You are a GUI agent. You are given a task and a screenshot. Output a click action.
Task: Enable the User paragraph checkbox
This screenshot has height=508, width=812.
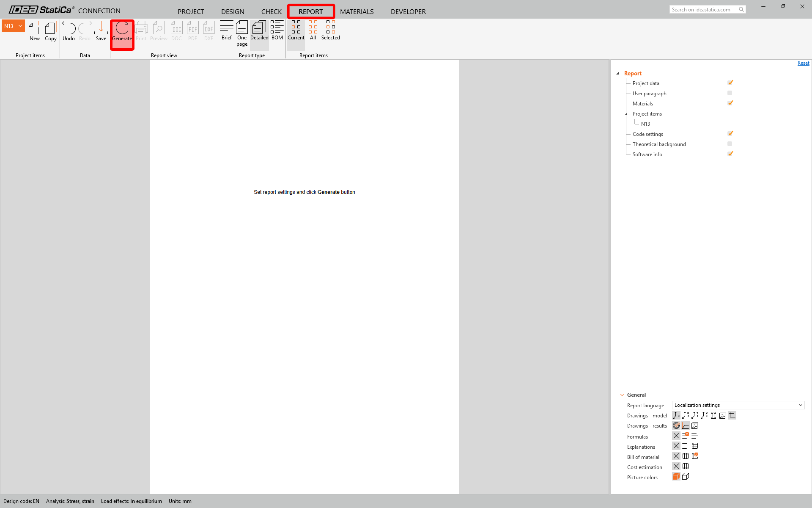730,93
